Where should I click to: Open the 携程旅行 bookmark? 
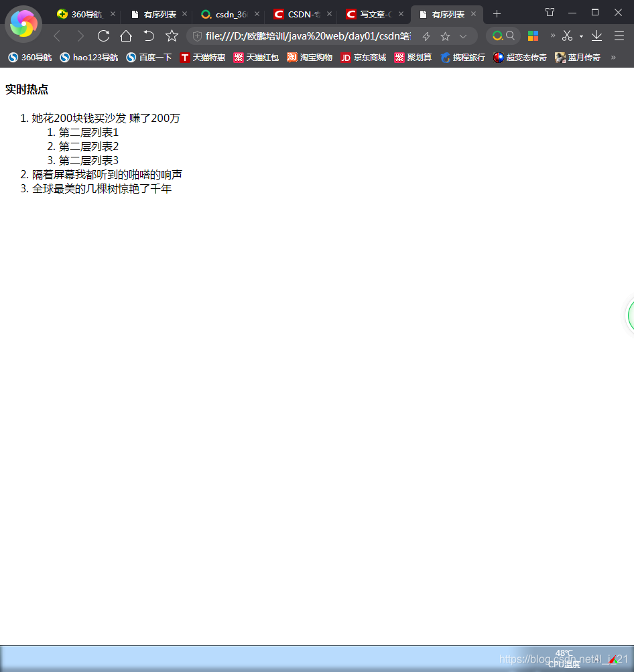[x=462, y=58]
